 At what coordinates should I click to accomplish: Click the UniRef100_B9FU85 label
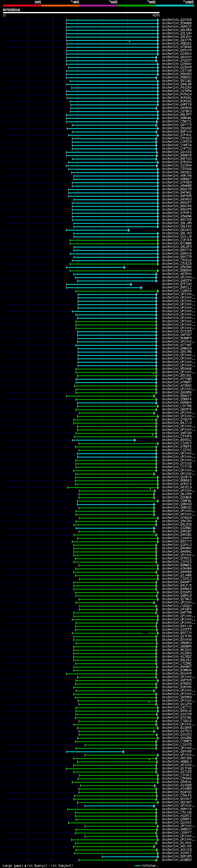coord(177,857)
